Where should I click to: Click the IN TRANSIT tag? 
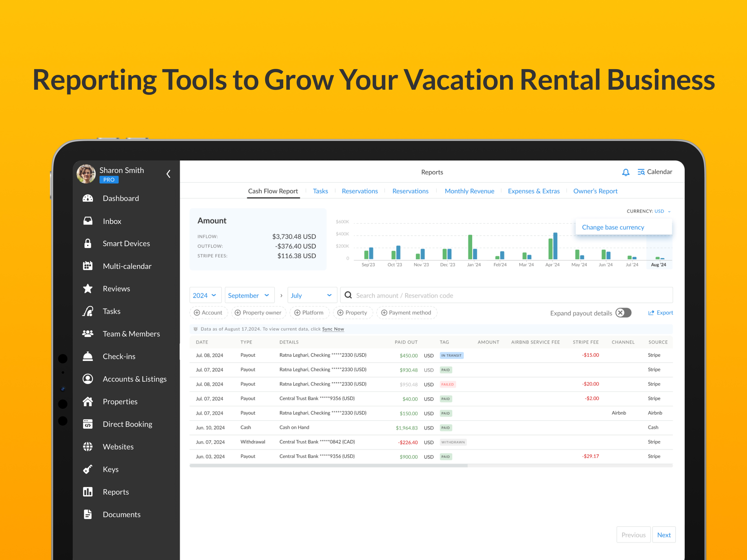pos(451,355)
